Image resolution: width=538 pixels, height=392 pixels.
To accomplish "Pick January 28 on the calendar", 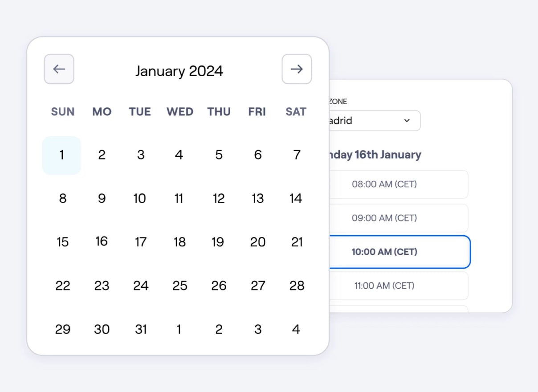I will (x=297, y=286).
